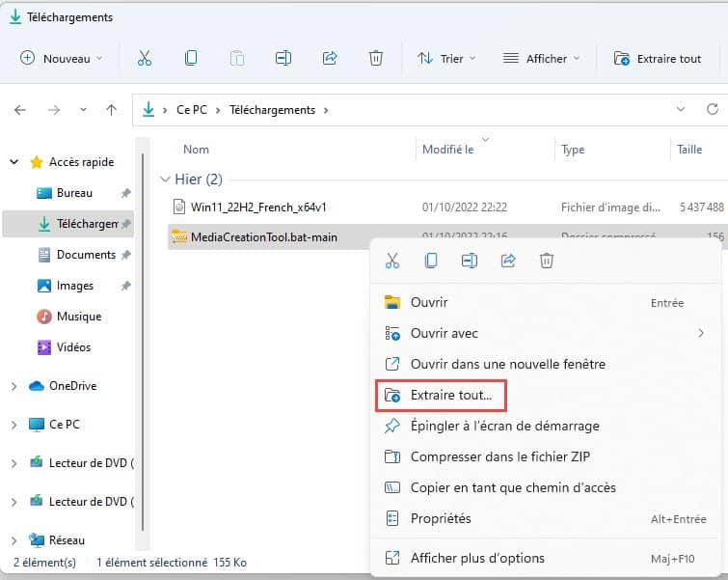Image resolution: width=728 pixels, height=580 pixels.
Task: Click the date 01/10/2022 22:22 cell
Action: coord(465,207)
